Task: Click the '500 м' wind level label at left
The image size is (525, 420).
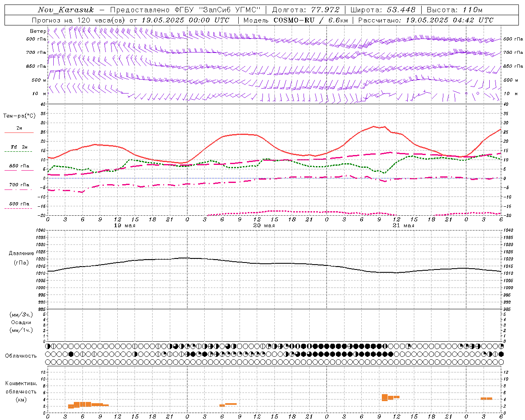Action: click(x=39, y=80)
